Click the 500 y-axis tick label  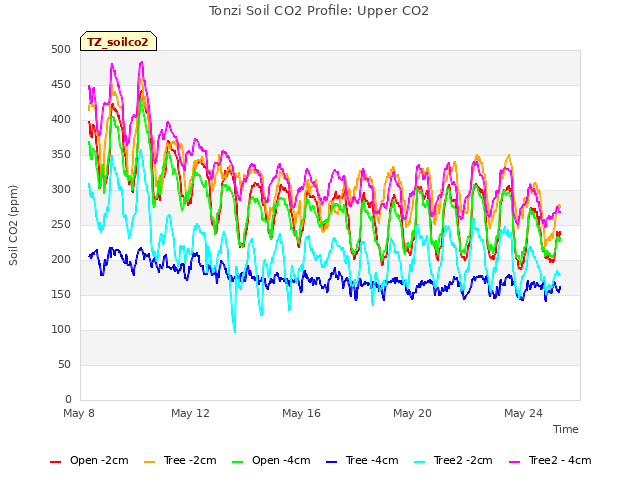tap(61, 49)
